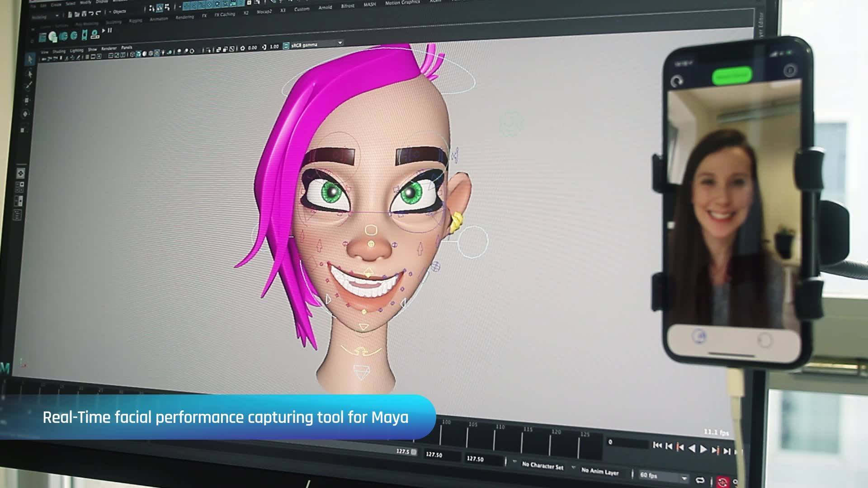Open the outliner layout icon
Screen dimensions: 868x488
pyautogui.click(x=18, y=215)
